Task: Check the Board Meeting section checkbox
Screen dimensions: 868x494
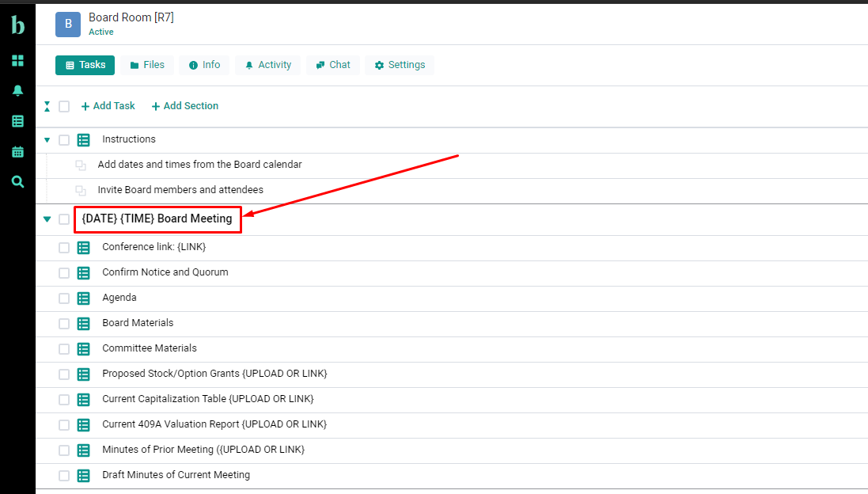Action: 64,219
